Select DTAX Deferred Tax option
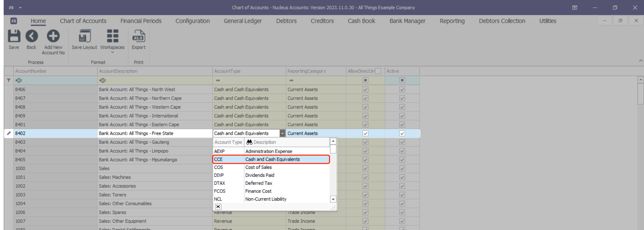The width and height of the screenshot is (644, 230). 271,183
